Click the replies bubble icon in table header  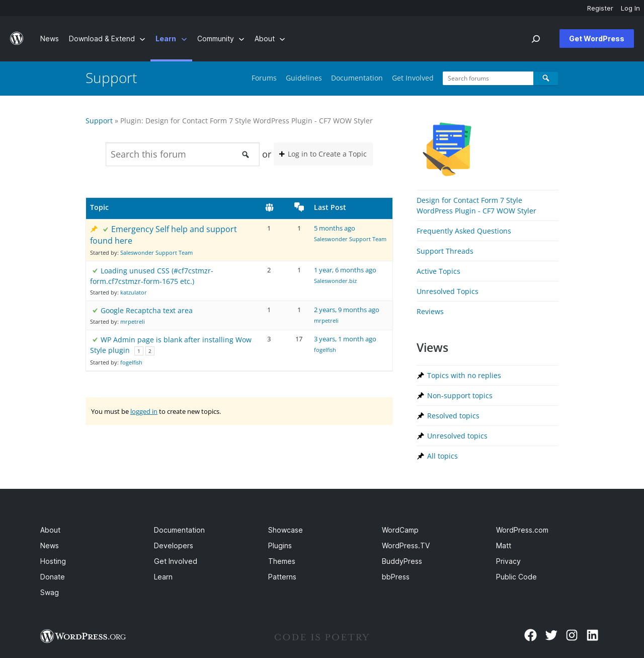[299, 207]
